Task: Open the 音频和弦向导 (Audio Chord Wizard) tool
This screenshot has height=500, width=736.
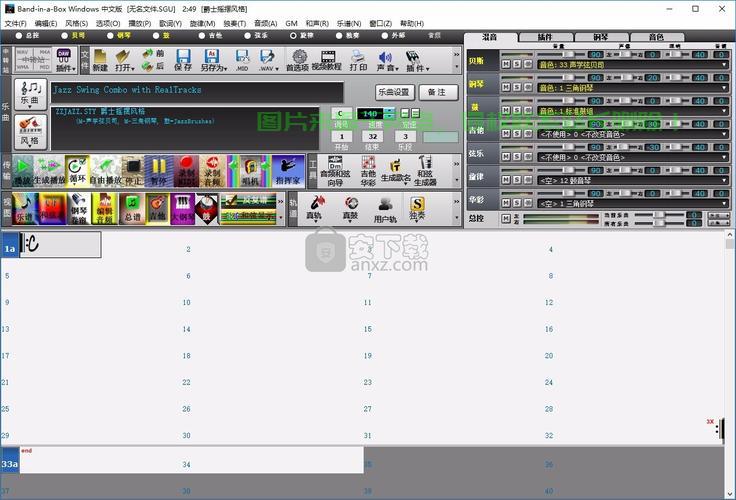Action: pos(335,171)
